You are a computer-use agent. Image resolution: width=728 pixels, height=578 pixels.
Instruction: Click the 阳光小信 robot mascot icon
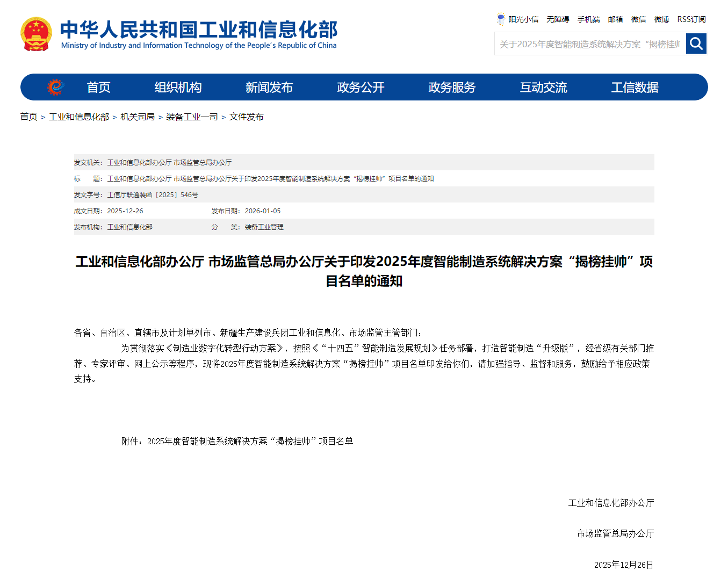pyautogui.click(x=501, y=19)
